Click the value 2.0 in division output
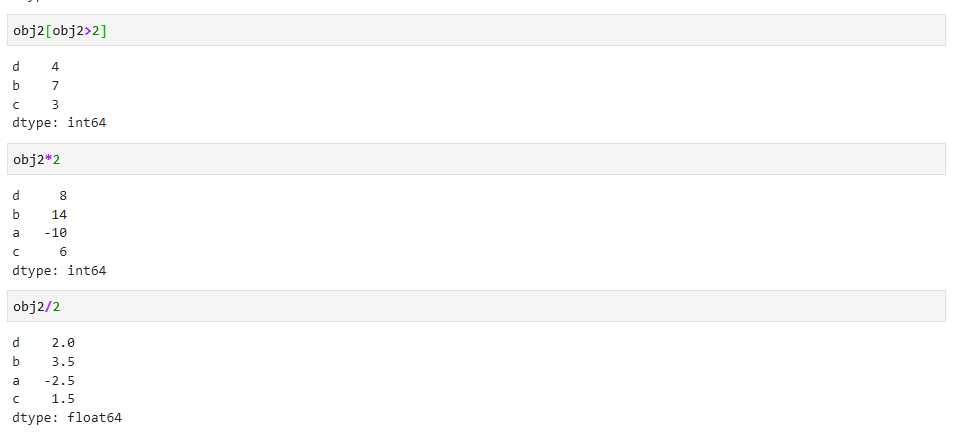Viewport: 958px width, 432px height. (x=64, y=343)
